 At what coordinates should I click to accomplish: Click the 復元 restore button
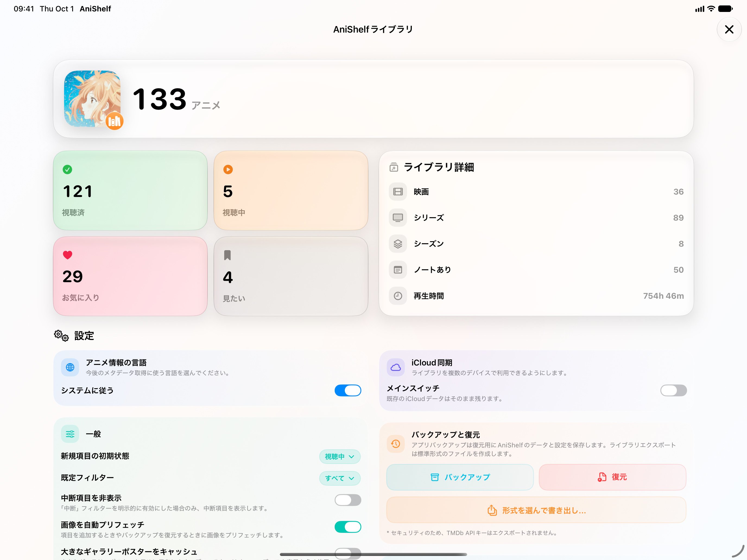click(612, 477)
